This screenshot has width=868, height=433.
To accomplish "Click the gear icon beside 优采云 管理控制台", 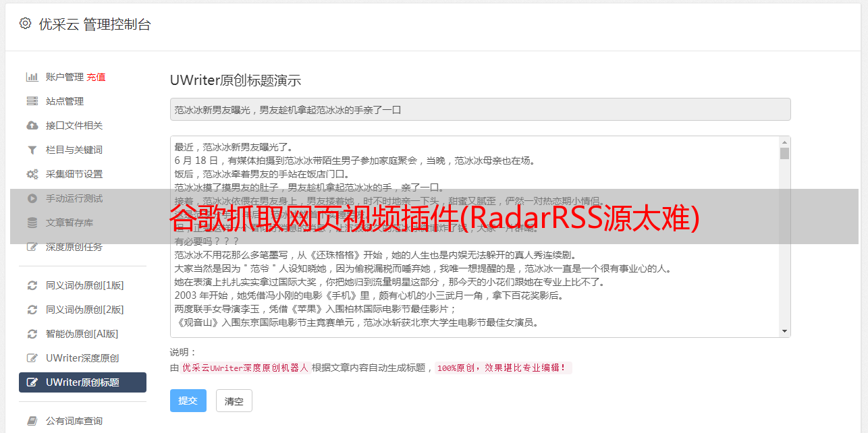I will pos(25,24).
